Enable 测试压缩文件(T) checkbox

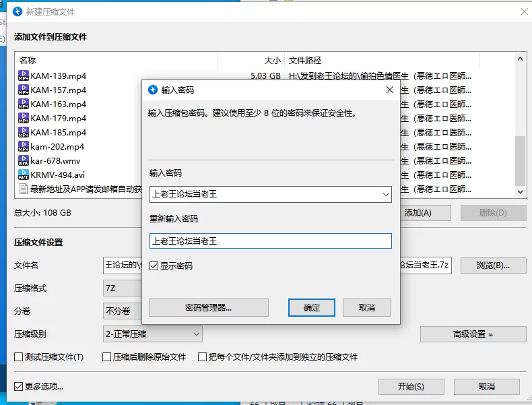pyautogui.click(x=19, y=356)
